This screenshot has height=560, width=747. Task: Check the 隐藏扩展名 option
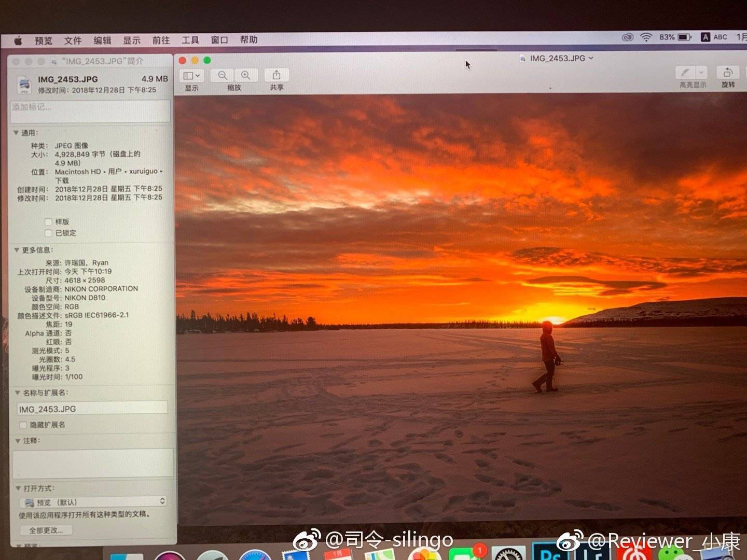click(23, 425)
